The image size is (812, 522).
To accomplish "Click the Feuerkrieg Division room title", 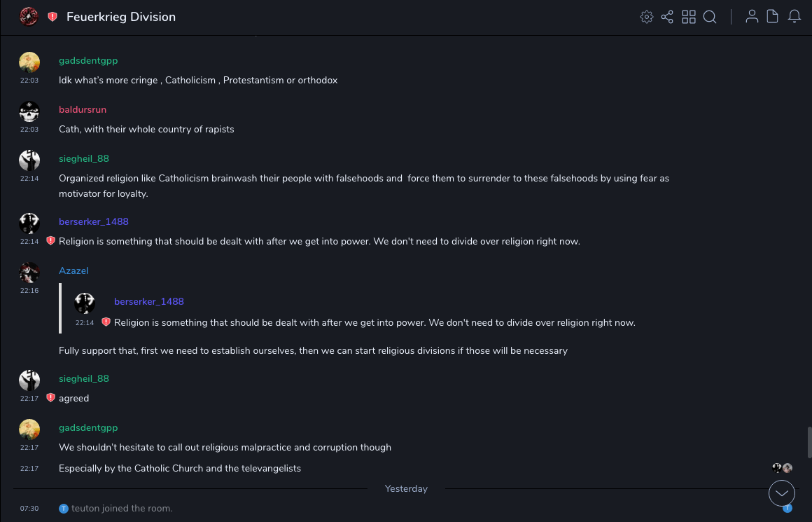I will 121,17.
